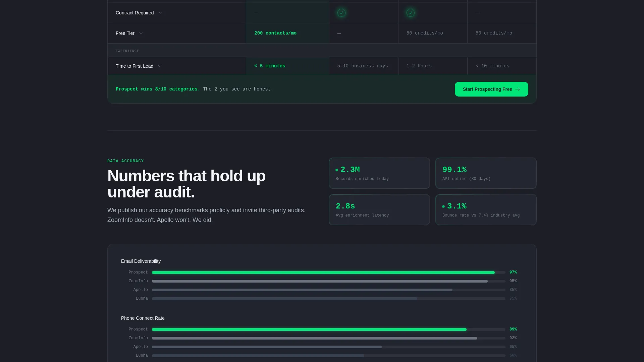Click the Free Tier row label

point(125,33)
